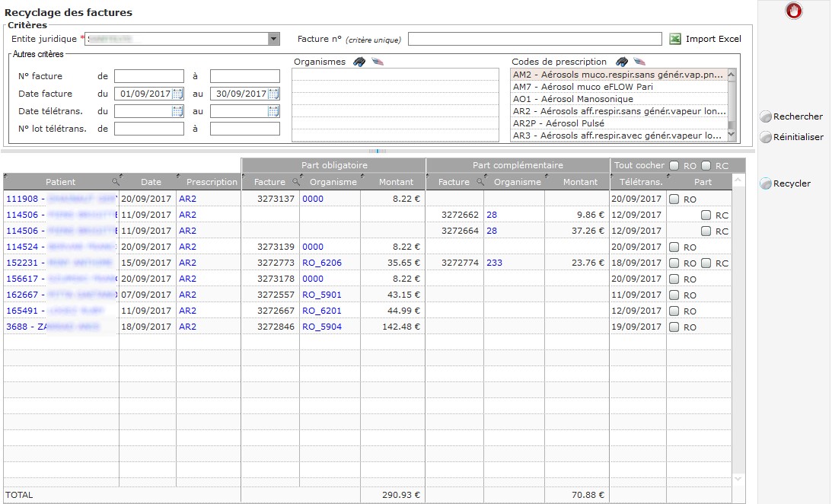Viewport: 832px width, 504px height.
Task: Open organisme 233 link
Action: click(494, 263)
